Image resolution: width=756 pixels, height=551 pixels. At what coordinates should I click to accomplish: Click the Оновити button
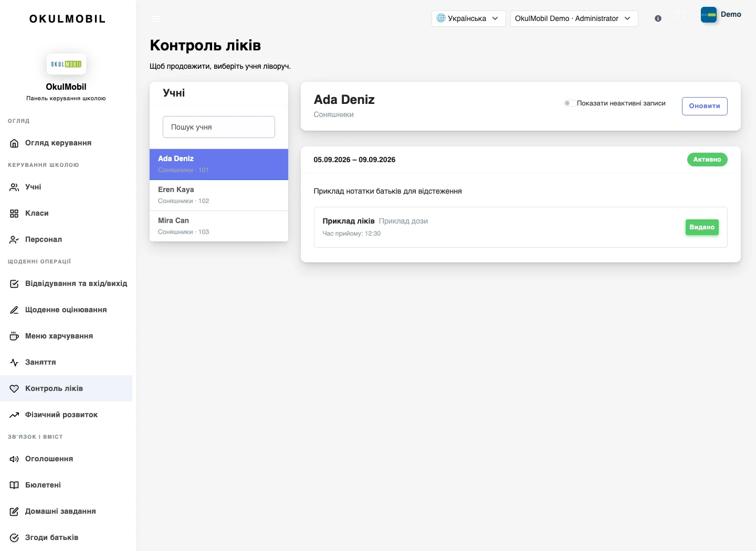[x=705, y=106]
